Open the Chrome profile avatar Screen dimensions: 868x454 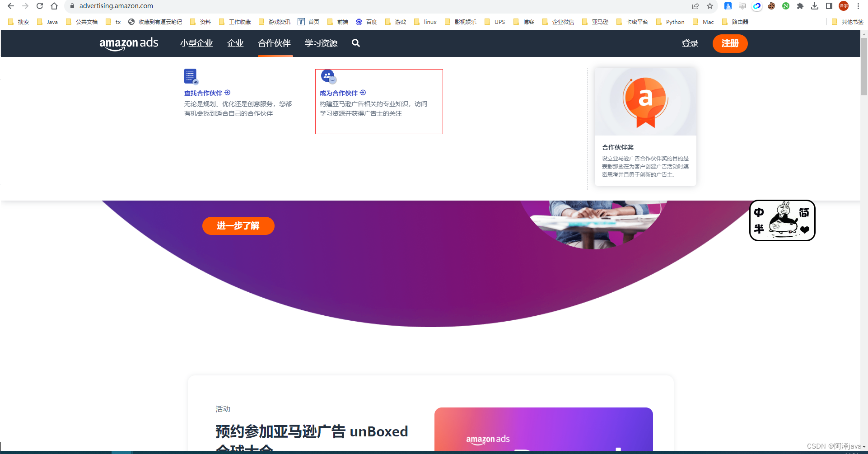pyautogui.click(x=844, y=6)
